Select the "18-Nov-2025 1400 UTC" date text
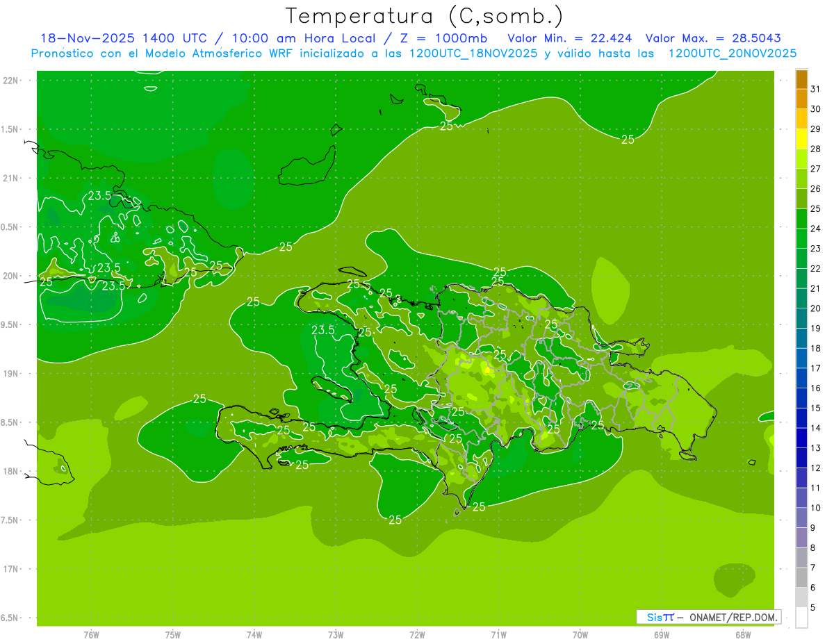 pos(123,38)
